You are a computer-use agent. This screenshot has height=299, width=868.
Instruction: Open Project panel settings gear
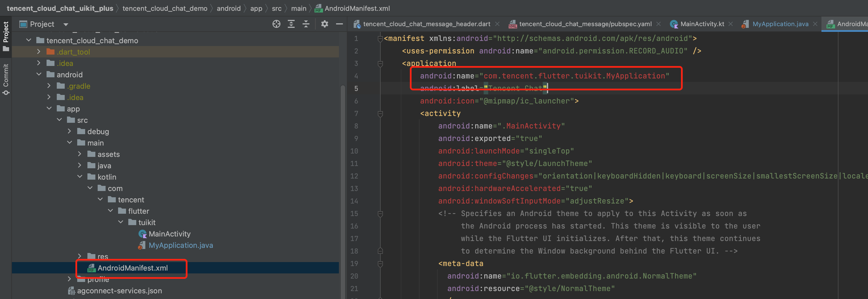pyautogui.click(x=324, y=24)
